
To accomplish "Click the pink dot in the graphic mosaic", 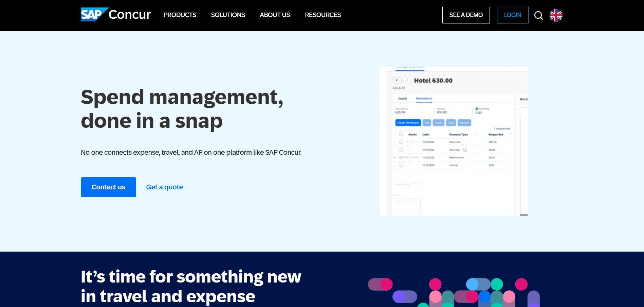I will pyautogui.click(x=435, y=284).
